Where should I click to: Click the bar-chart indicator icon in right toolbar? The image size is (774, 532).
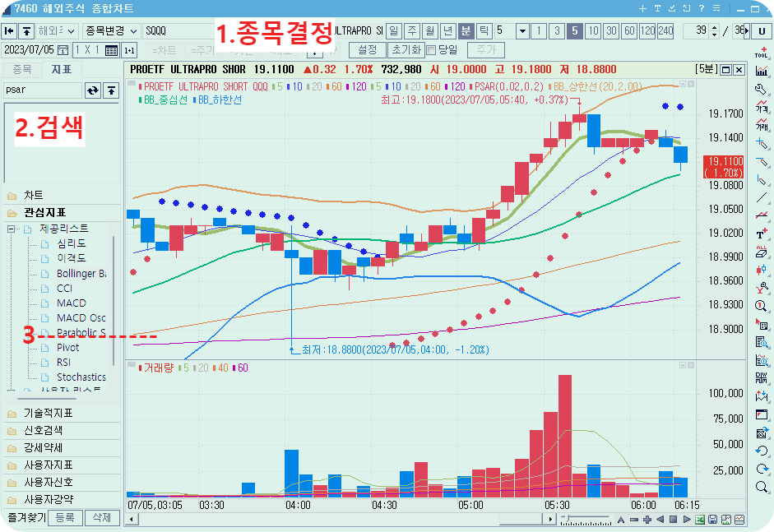point(762,71)
